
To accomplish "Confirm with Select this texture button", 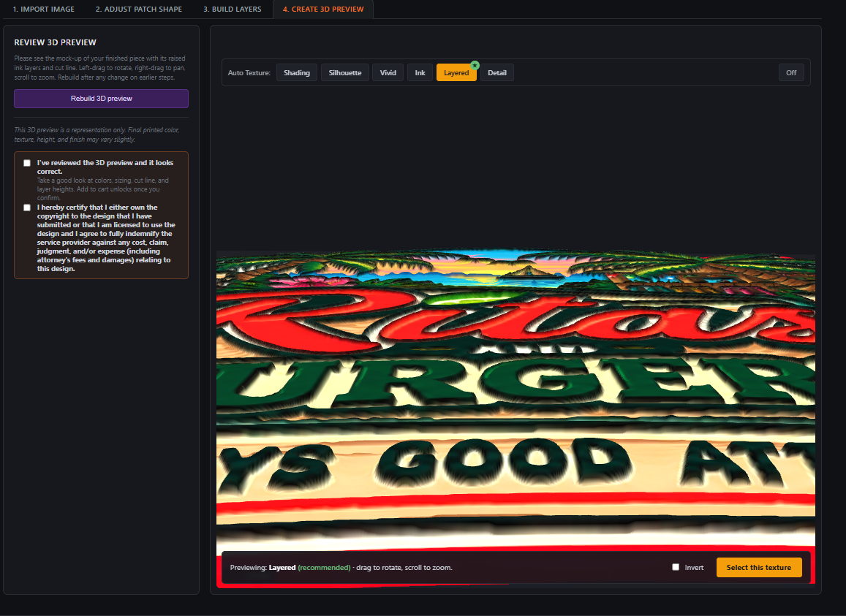I will tap(758, 568).
